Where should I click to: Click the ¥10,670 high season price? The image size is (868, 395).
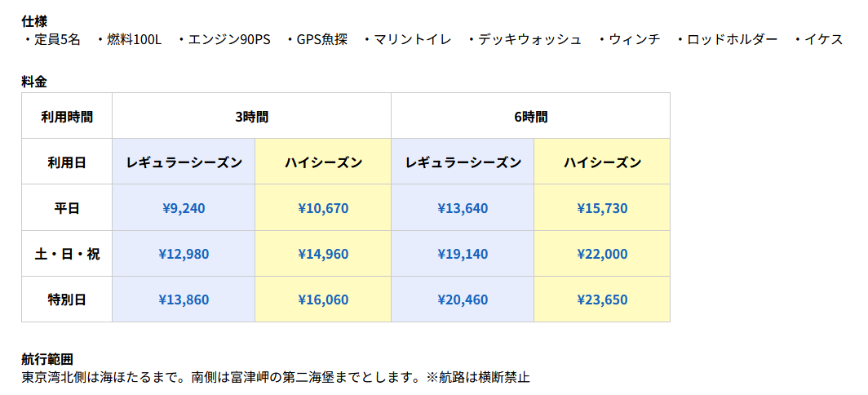(x=323, y=208)
